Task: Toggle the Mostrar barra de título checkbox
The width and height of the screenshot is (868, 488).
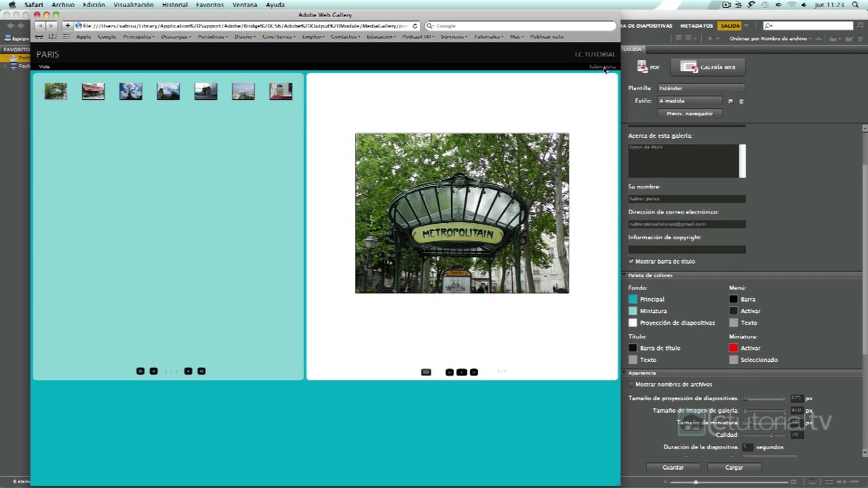Action: pyautogui.click(x=631, y=261)
